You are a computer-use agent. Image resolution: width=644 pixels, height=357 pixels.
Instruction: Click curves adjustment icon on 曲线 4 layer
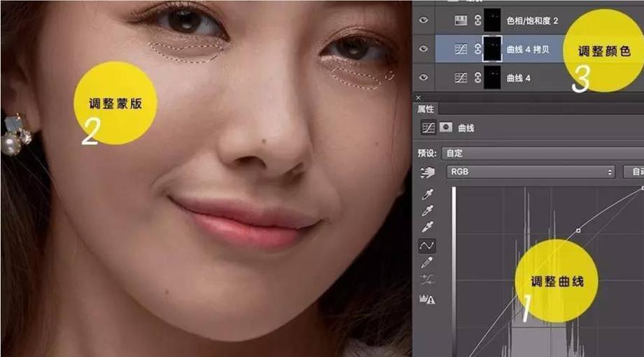click(461, 78)
